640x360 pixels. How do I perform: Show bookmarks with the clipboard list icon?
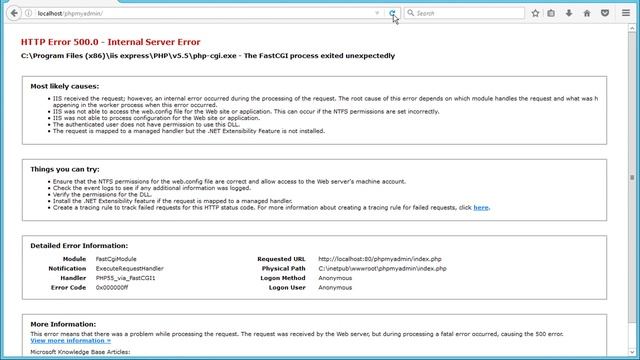551,13
